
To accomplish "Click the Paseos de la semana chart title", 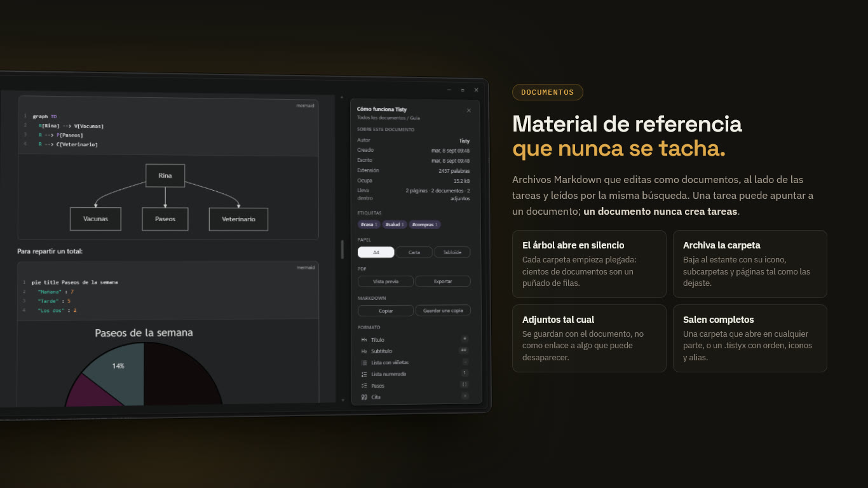I will pyautogui.click(x=144, y=332).
